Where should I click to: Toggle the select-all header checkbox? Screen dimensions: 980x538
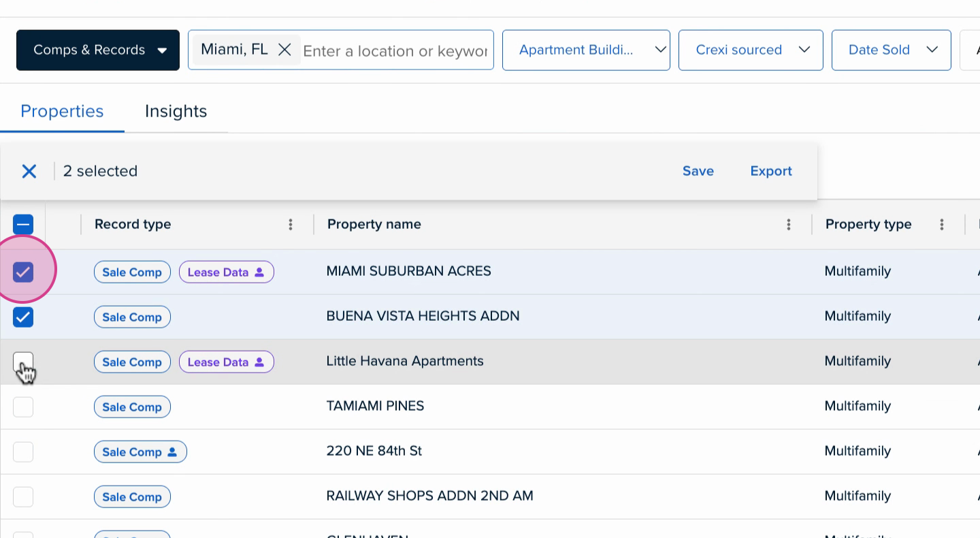pos(23,225)
